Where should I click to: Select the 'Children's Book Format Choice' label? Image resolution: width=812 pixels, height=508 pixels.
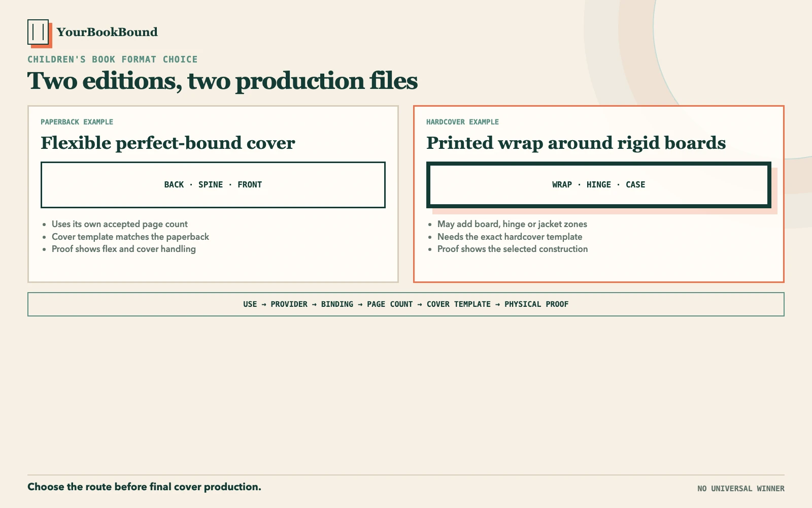tap(113, 59)
